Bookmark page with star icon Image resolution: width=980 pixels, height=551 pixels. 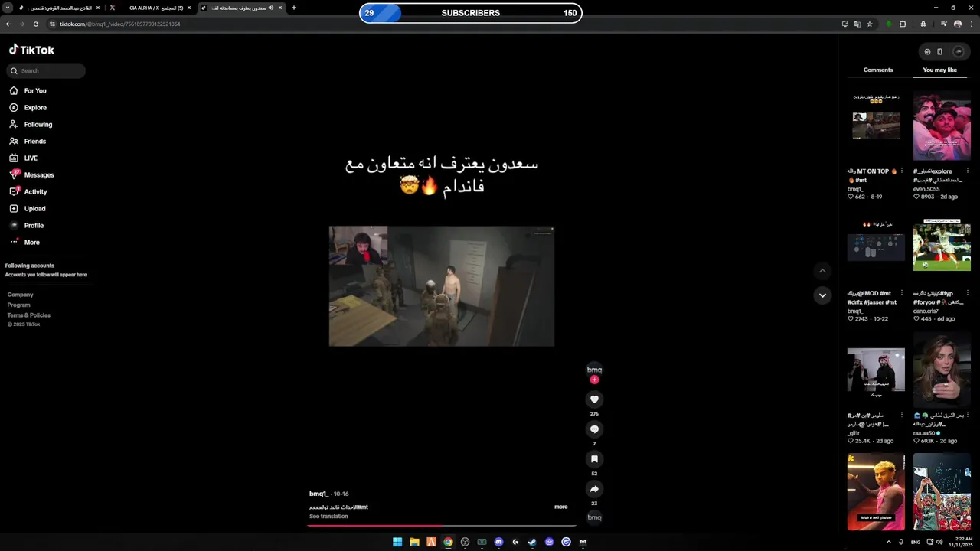pyautogui.click(x=870, y=24)
